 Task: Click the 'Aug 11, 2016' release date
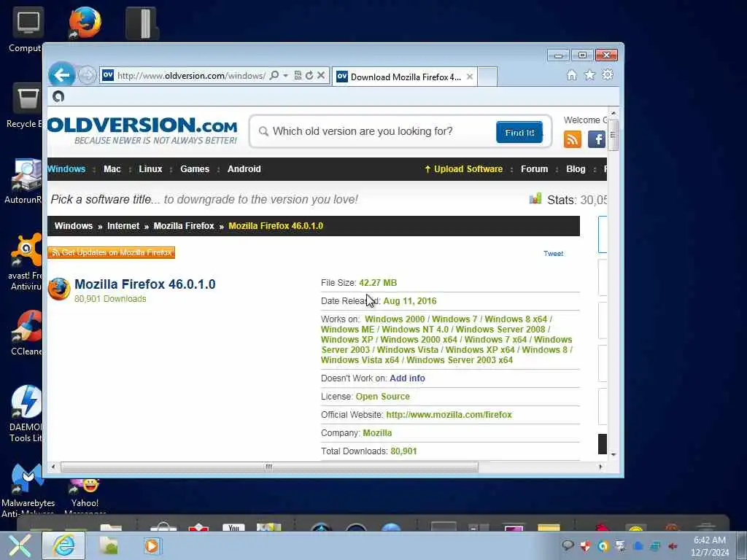410,301
